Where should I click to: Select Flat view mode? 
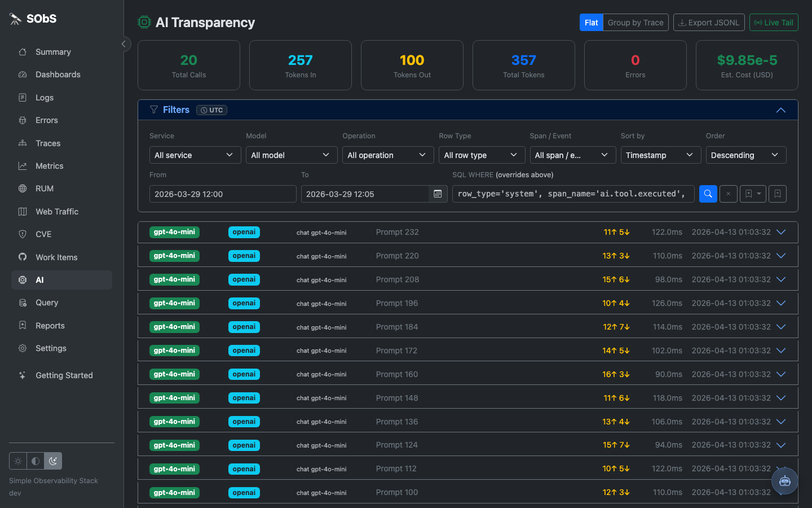(591, 23)
